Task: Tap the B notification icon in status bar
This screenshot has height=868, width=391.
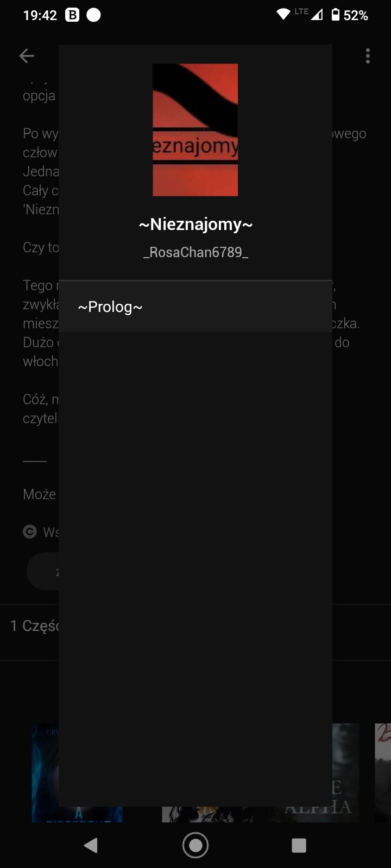Action: 72,15
